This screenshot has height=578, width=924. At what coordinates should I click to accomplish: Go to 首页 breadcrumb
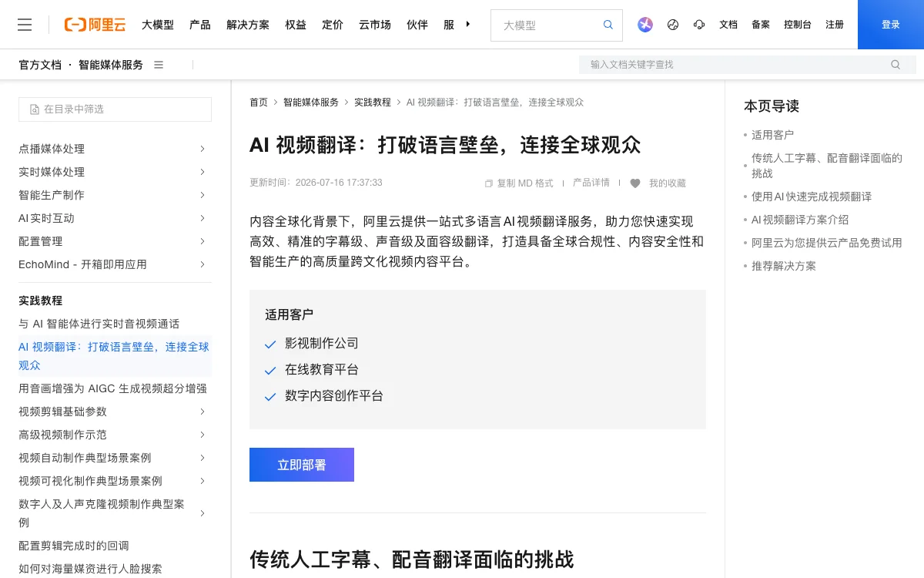[x=259, y=102]
